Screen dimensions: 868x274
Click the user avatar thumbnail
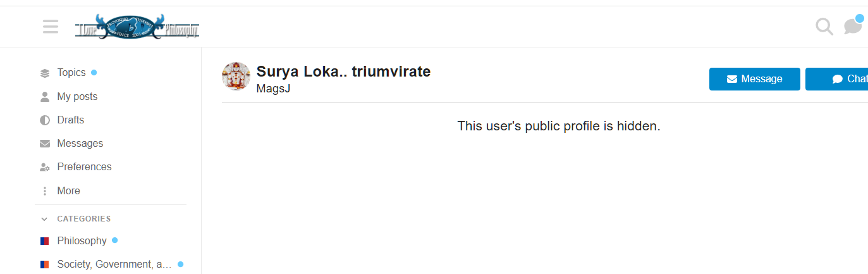pos(236,77)
